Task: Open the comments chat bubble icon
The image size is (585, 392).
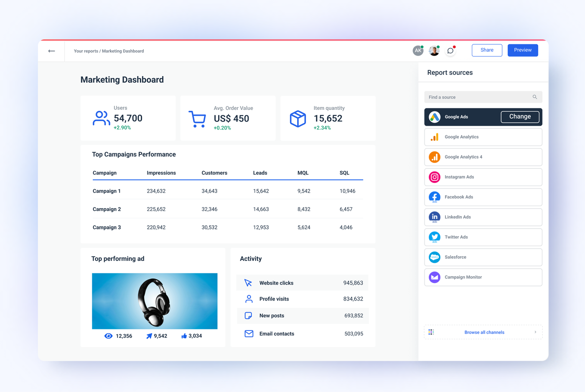Action: pyautogui.click(x=450, y=51)
